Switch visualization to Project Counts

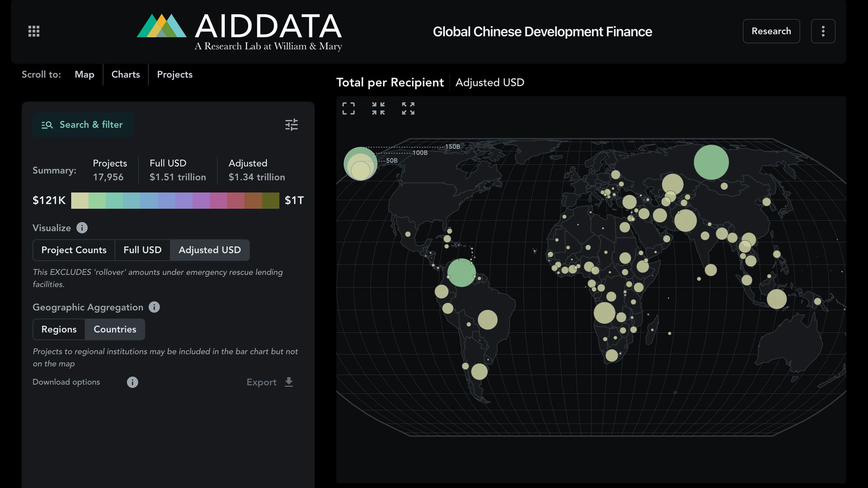click(x=73, y=250)
